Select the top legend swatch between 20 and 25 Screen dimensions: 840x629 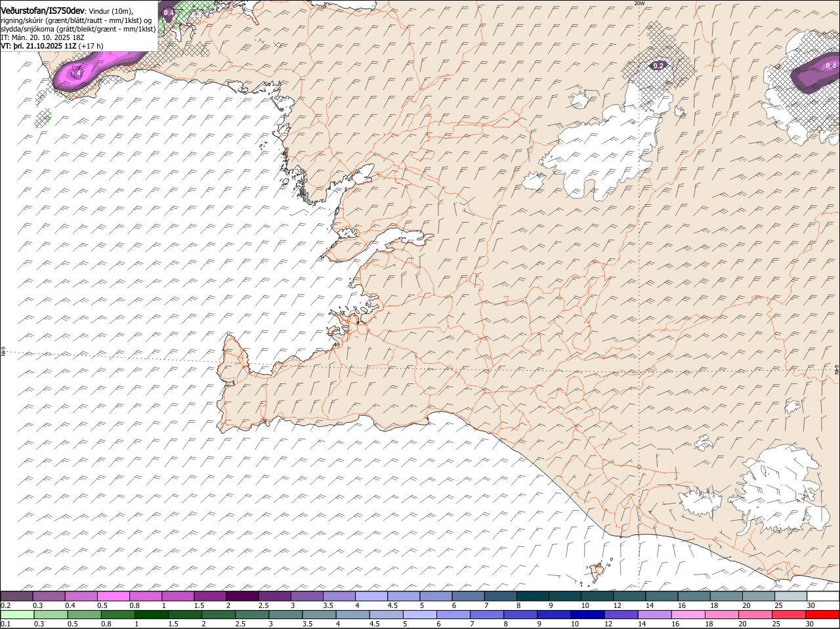[x=759, y=596]
